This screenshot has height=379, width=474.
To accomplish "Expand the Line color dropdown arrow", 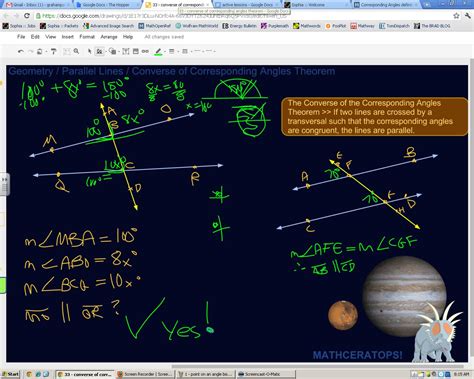I will [165, 52].
